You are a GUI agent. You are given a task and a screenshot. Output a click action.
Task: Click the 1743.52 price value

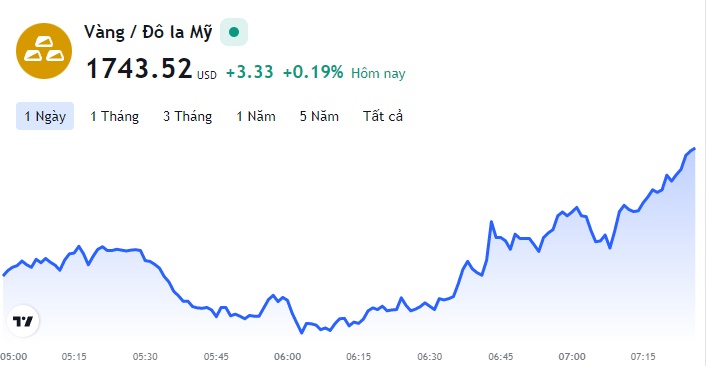point(139,69)
